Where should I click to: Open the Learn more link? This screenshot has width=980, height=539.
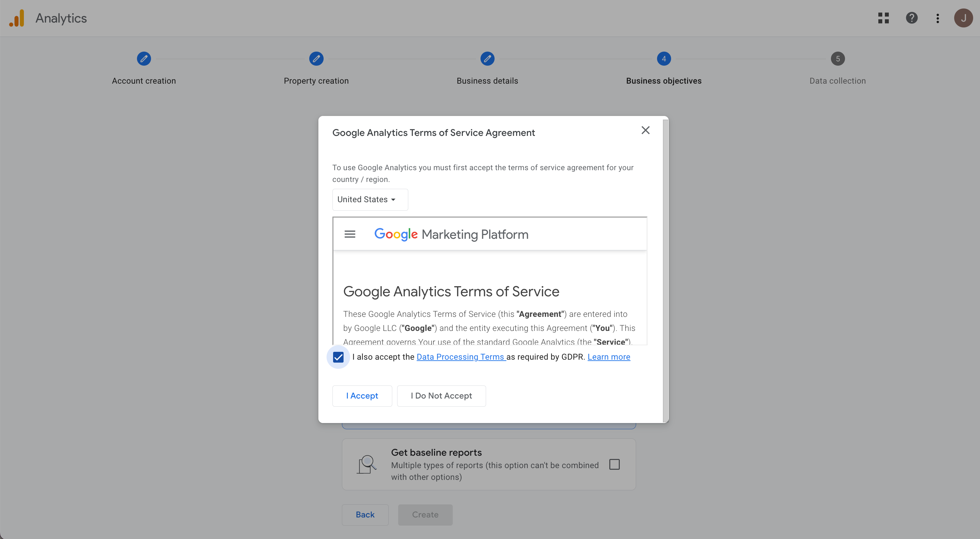(x=609, y=357)
